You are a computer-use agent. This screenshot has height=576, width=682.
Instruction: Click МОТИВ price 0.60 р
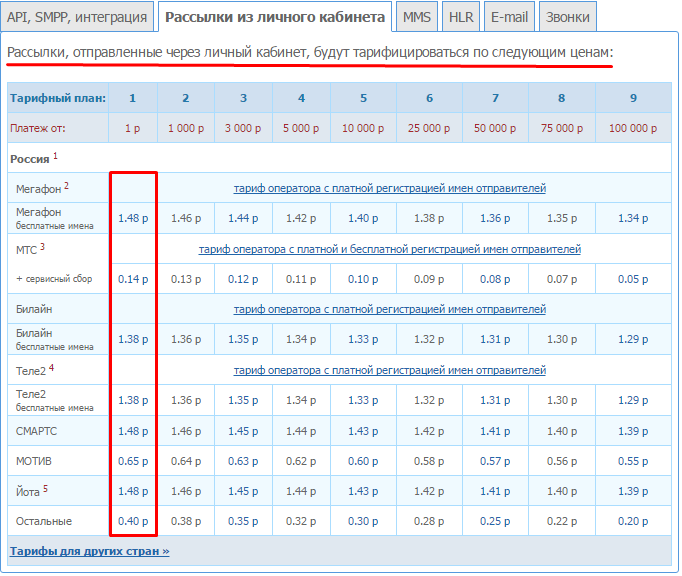click(x=363, y=461)
